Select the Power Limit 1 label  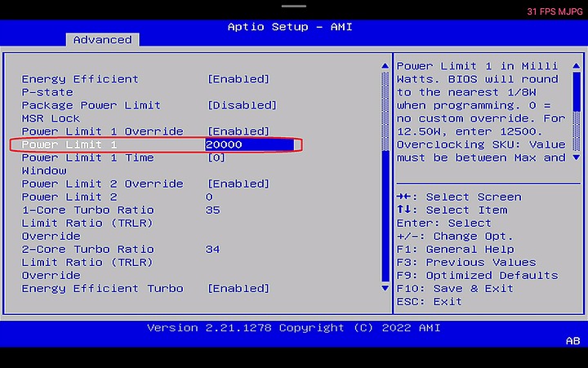pos(69,144)
